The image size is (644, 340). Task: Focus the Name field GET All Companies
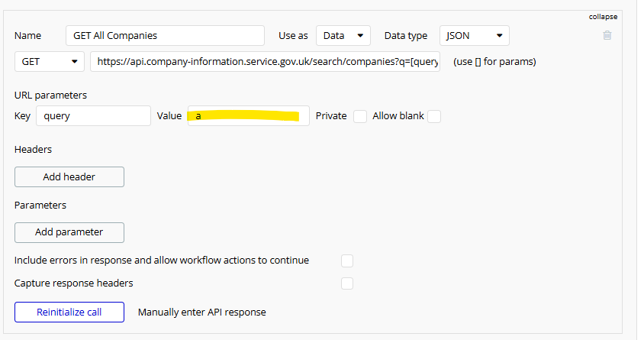coord(165,36)
